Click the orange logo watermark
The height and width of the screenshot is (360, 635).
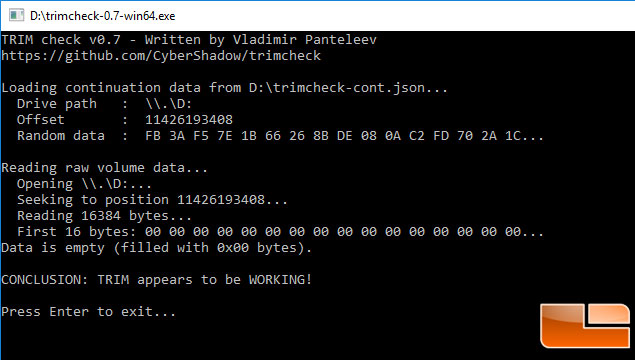pyautogui.click(x=585, y=326)
